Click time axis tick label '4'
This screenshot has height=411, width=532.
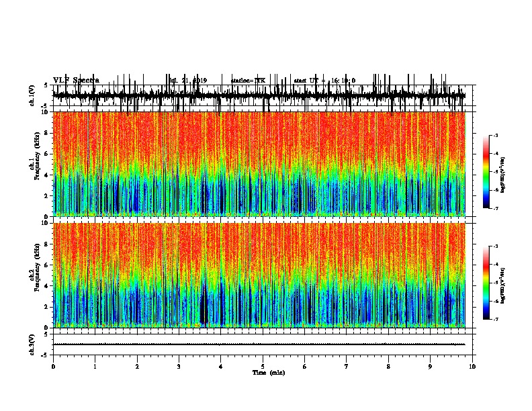coord(221,366)
